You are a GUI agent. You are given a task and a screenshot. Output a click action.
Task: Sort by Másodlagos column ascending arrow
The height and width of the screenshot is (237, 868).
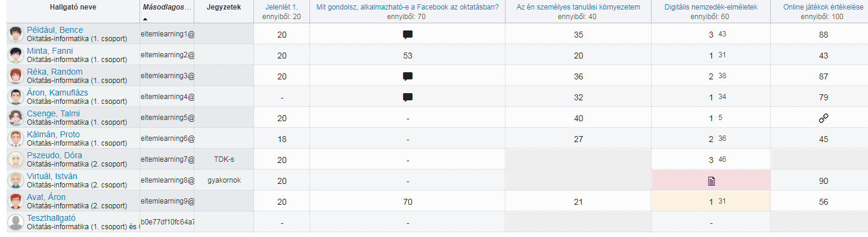[145, 19]
